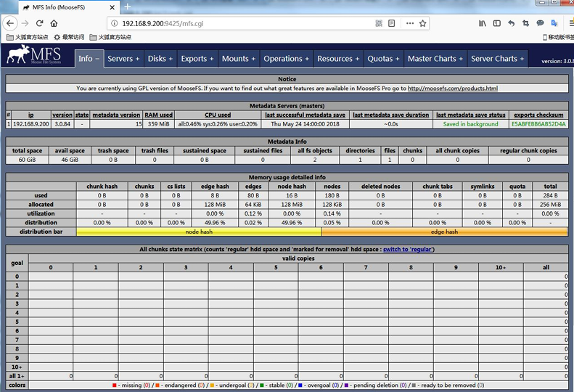Open the library icon in toolbar

pyautogui.click(x=483, y=23)
